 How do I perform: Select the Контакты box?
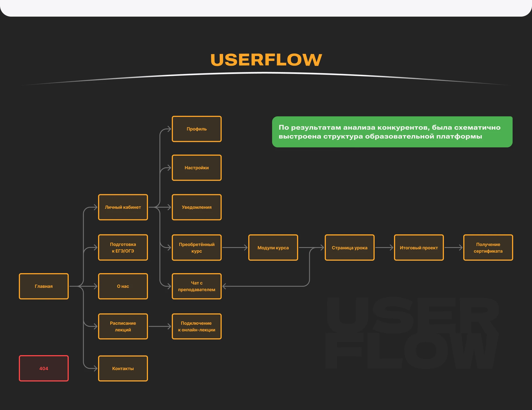pos(123,368)
